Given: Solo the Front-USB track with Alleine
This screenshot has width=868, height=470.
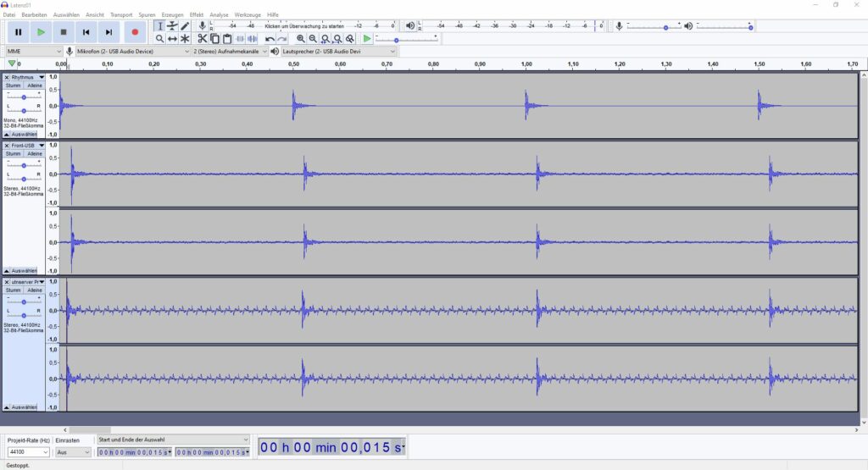Looking at the screenshot, I should point(34,154).
